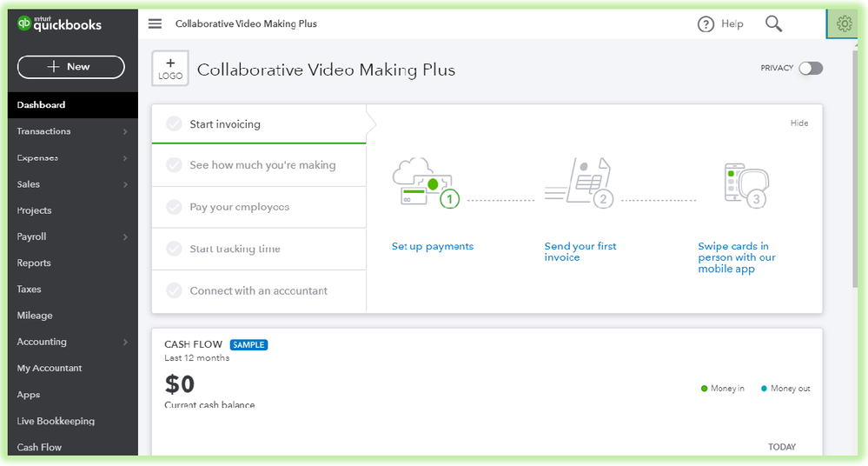Expand the Expenses submenu arrow

(x=125, y=158)
